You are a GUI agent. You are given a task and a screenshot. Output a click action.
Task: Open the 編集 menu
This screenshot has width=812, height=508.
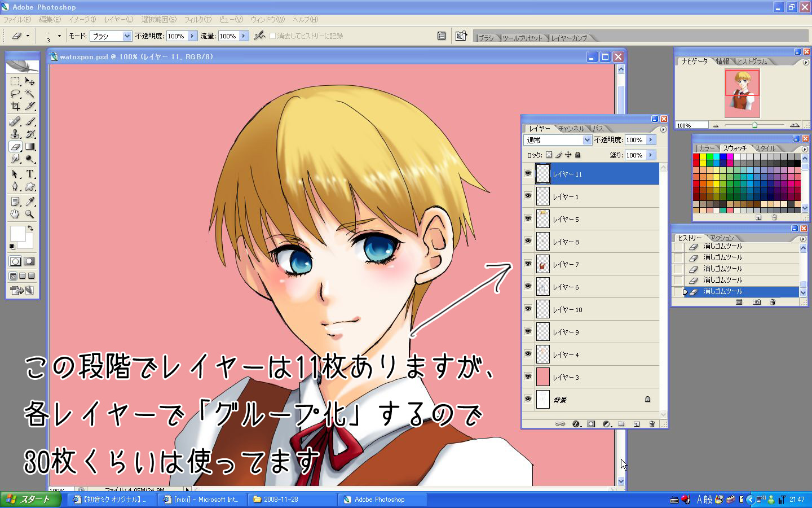50,20
